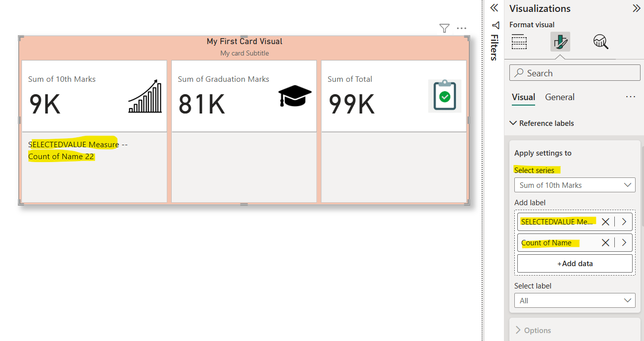This screenshot has width=644, height=341.
Task: Collapse the Visualizations pane with the double right arrows
Action: point(636,8)
